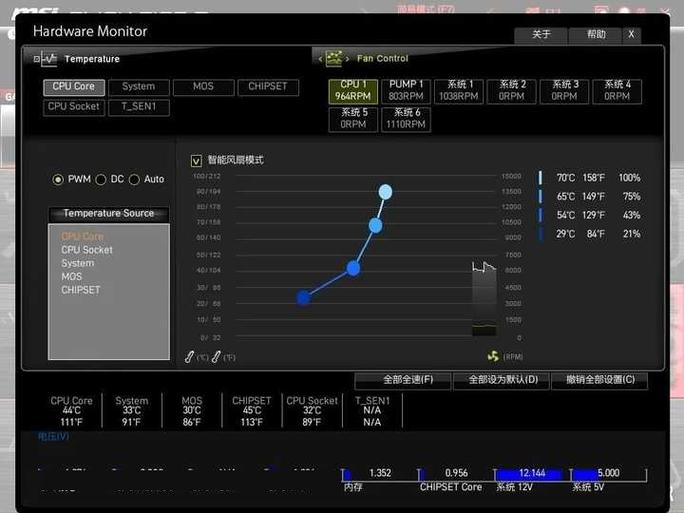
Task: Open the 帮助 button
Action: tap(596, 34)
